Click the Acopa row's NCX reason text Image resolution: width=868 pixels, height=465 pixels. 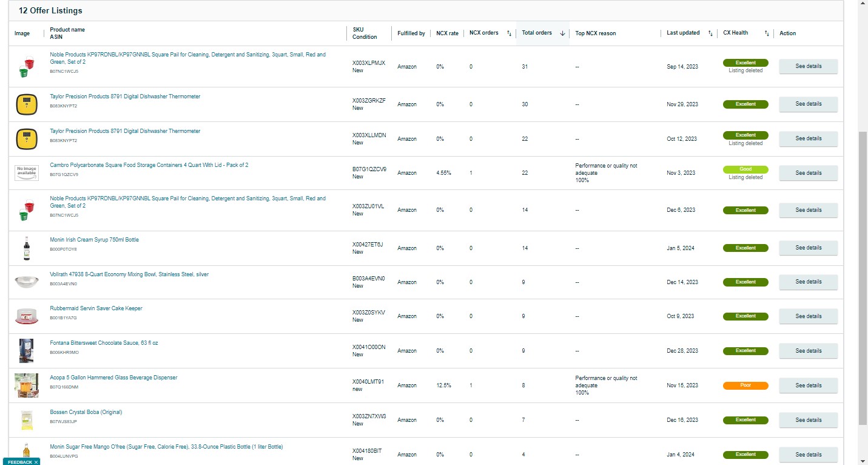coord(606,385)
